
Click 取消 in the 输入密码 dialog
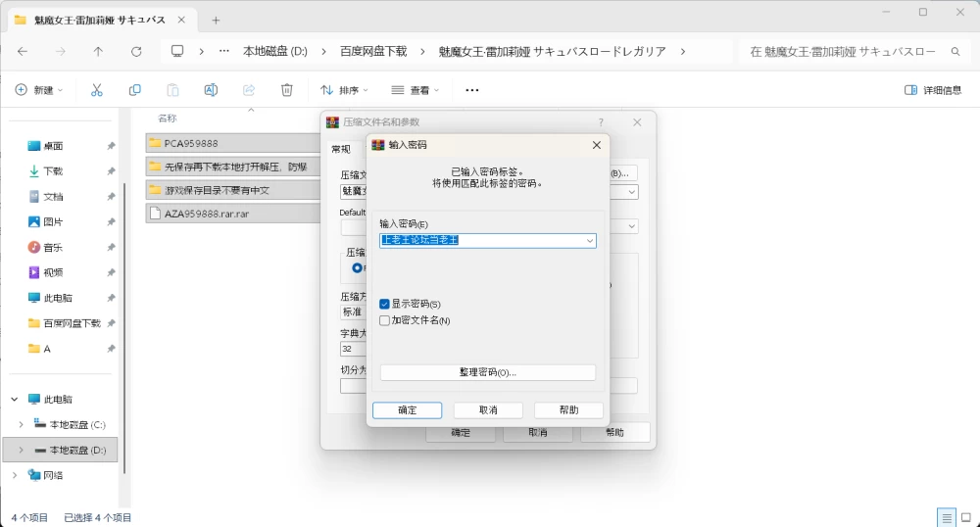(488, 410)
